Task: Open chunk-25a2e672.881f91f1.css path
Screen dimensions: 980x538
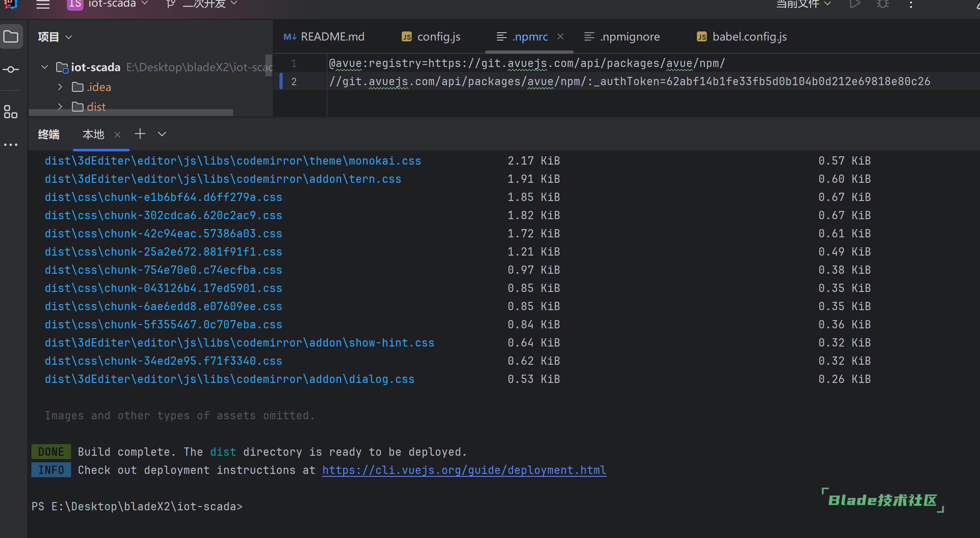Action: [x=163, y=252]
